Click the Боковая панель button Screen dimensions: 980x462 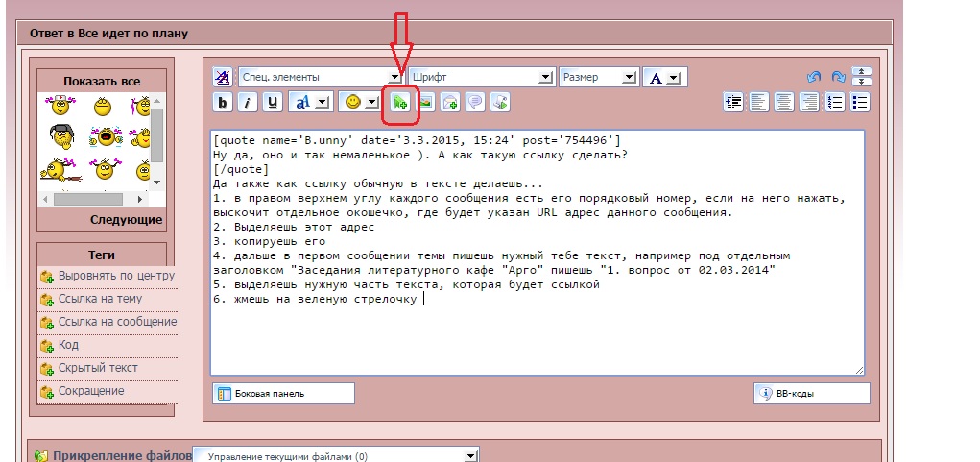(x=283, y=393)
